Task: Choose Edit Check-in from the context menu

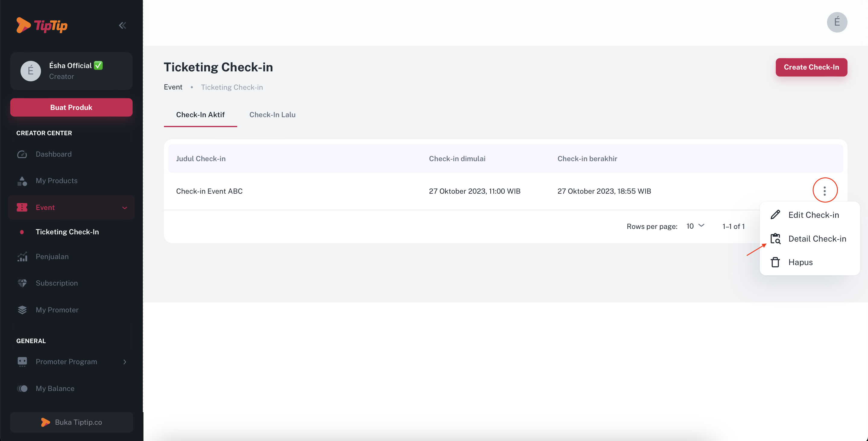Action: coord(813,215)
